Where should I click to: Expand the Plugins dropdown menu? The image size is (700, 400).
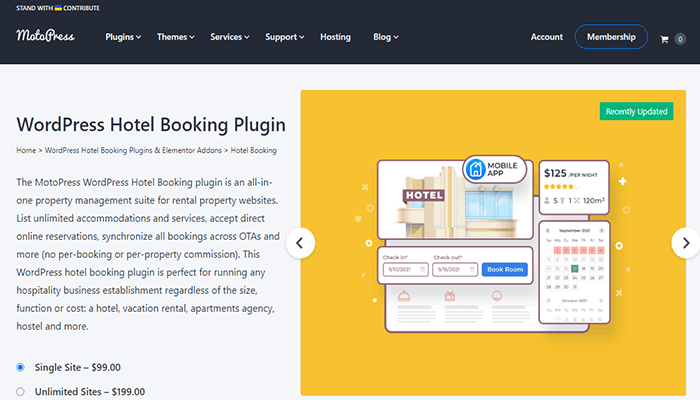(123, 37)
